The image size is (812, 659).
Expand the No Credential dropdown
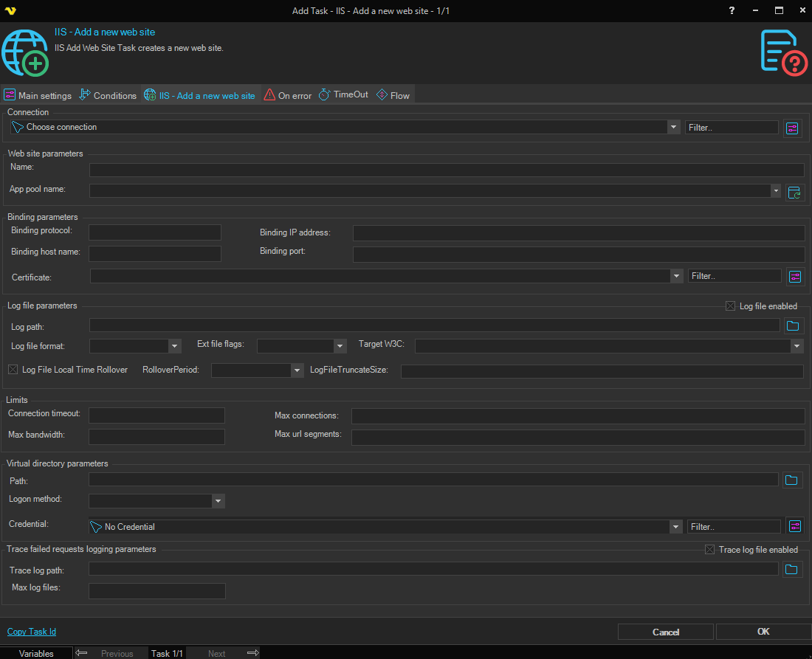pyautogui.click(x=675, y=526)
